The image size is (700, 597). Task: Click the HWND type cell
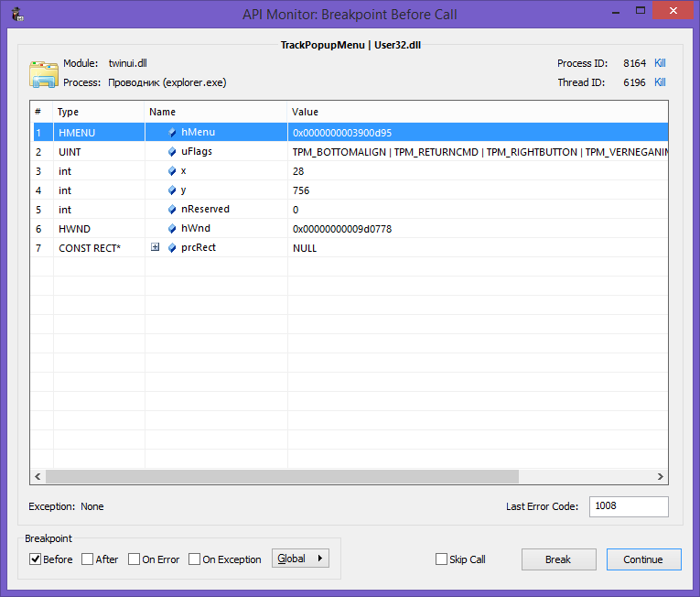[x=99, y=229]
